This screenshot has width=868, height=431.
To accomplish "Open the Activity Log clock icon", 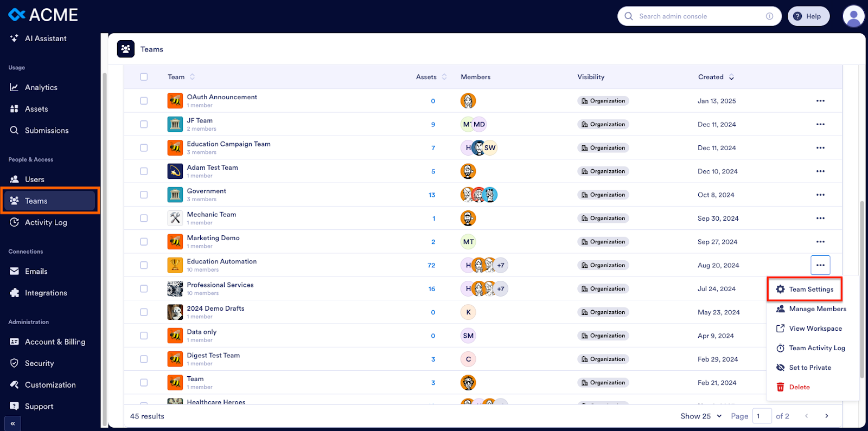I will (14, 222).
